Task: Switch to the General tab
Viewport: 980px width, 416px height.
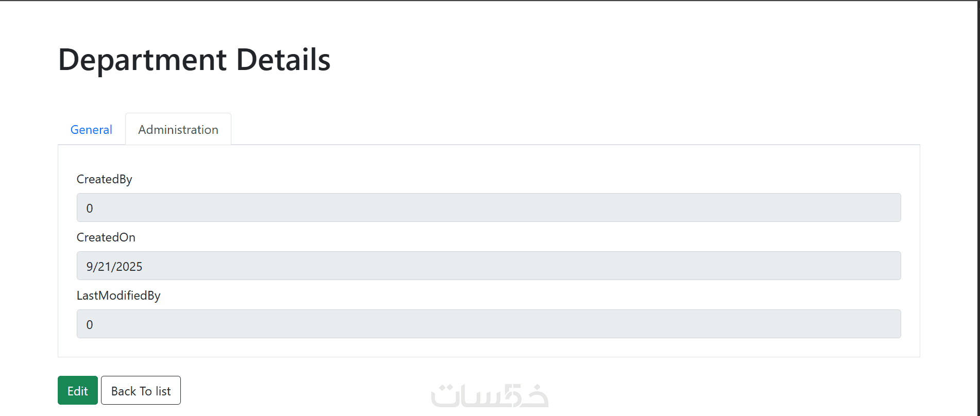Action: tap(91, 130)
